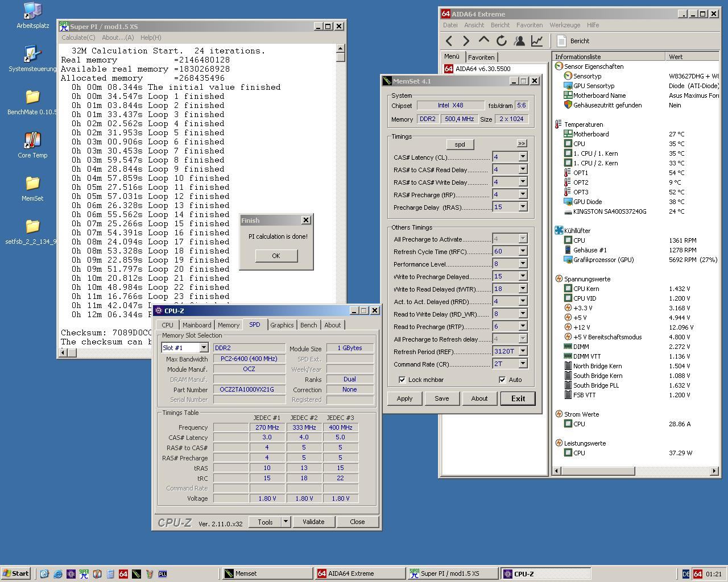Switch to Memset taskbar button
The height and width of the screenshot is (582, 728).
pos(267,574)
